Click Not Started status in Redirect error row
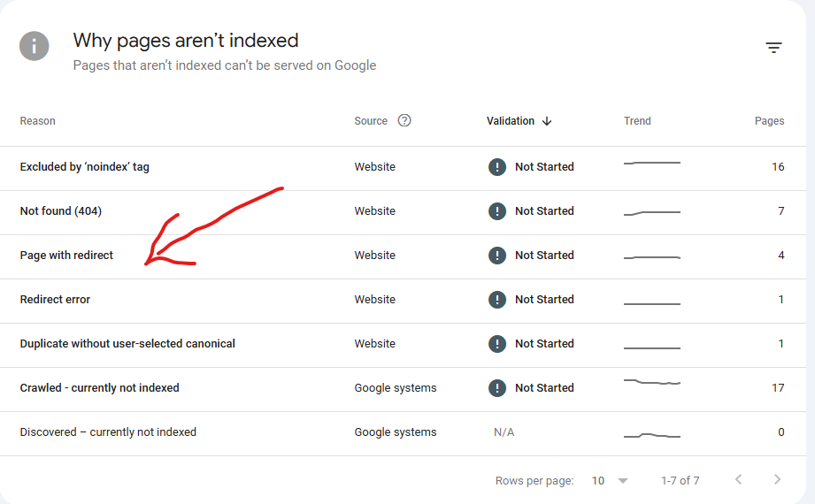 click(x=544, y=299)
